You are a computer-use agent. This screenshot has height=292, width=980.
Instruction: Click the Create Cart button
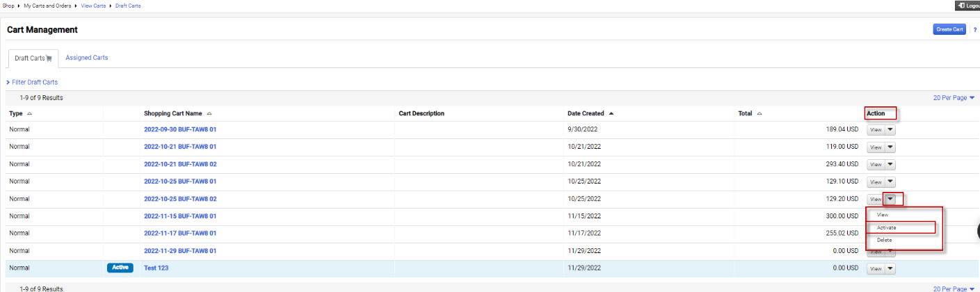(949, 29)
